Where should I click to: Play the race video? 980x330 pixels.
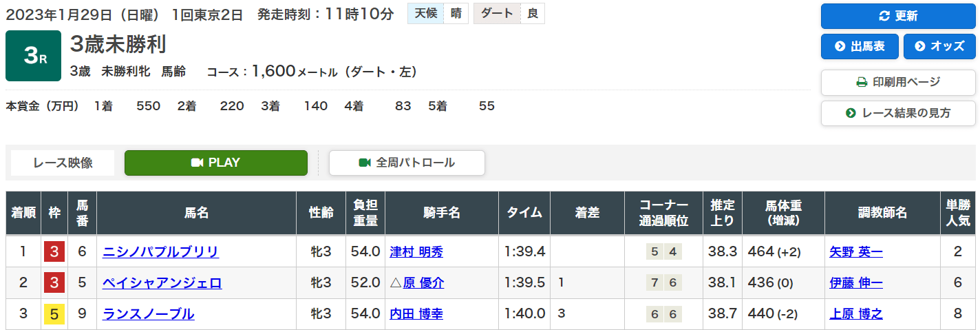click(216, 163)
